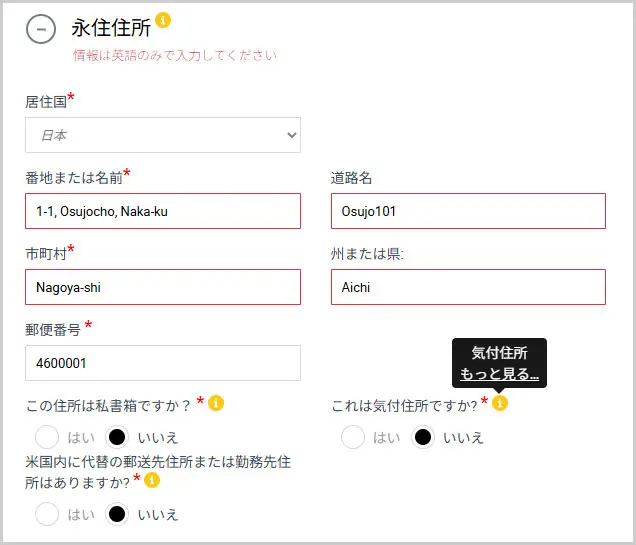Open the info icon for 米国内 alternate address
636x545 pixels.
click(x=152, y=480)
